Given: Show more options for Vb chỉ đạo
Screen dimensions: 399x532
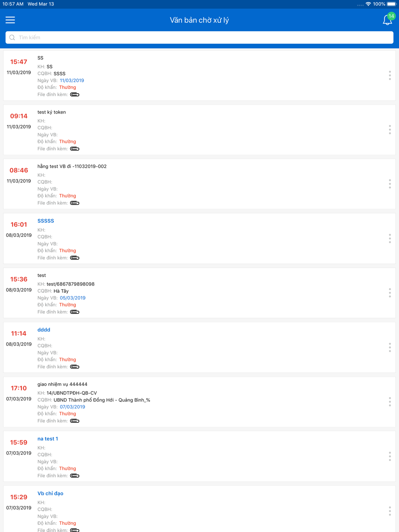Looking at the screenshot, I should pyautogui.click(x=390, y=511).
